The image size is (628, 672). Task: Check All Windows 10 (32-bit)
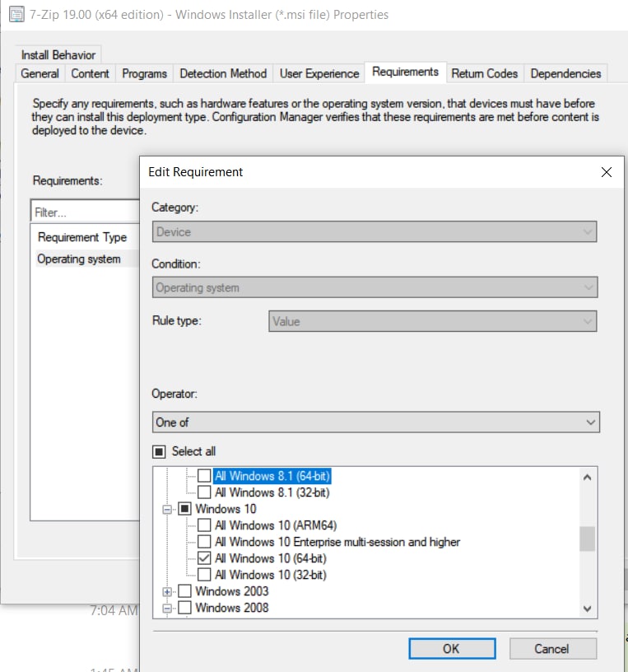pos(204,574)
